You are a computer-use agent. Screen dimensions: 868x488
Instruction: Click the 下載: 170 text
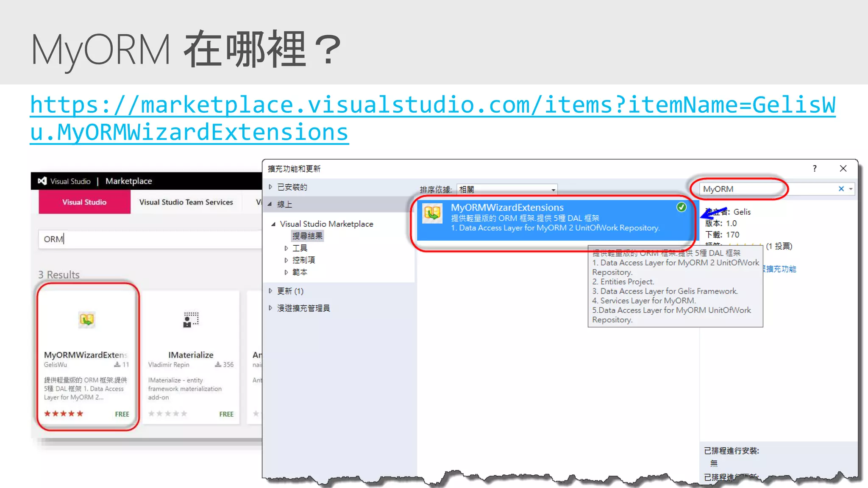coord(722,235)
